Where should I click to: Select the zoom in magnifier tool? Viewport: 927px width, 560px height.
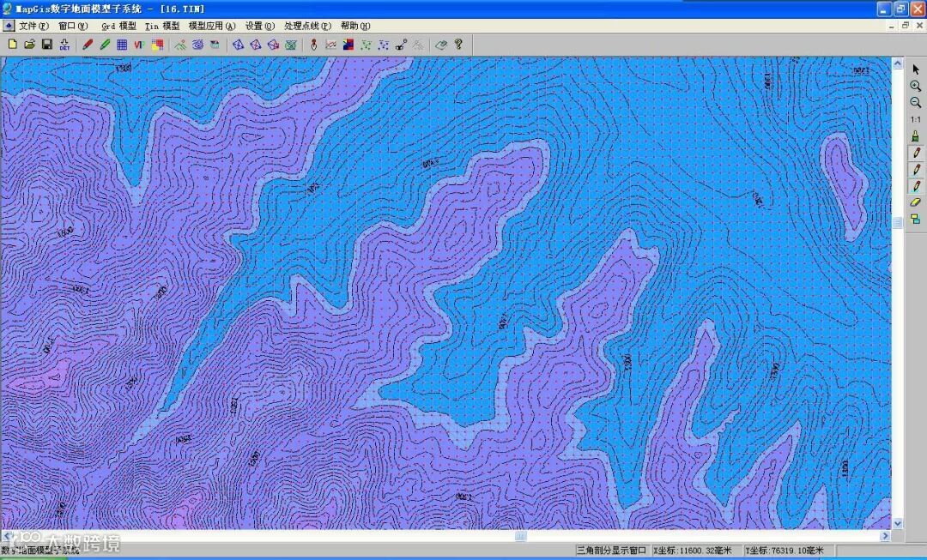click(x=916, y=87)
